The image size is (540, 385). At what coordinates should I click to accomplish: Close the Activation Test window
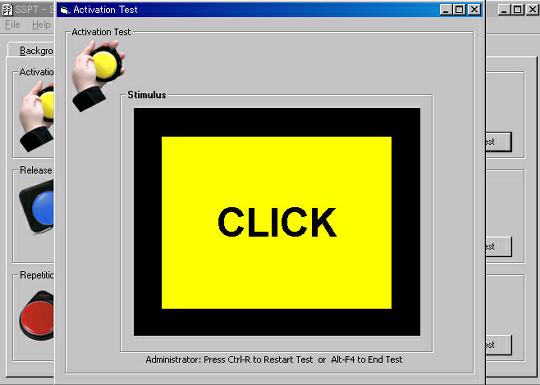(x=474, y=10)
